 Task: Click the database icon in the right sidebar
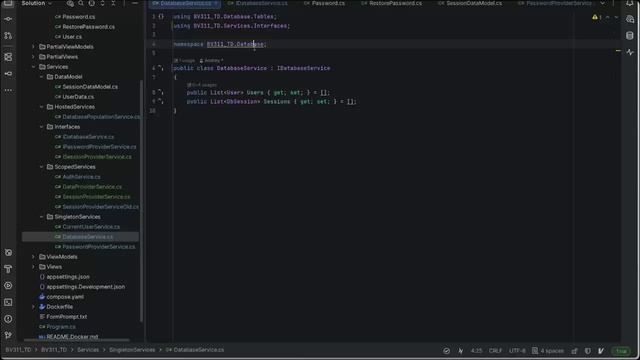[630, 36]
